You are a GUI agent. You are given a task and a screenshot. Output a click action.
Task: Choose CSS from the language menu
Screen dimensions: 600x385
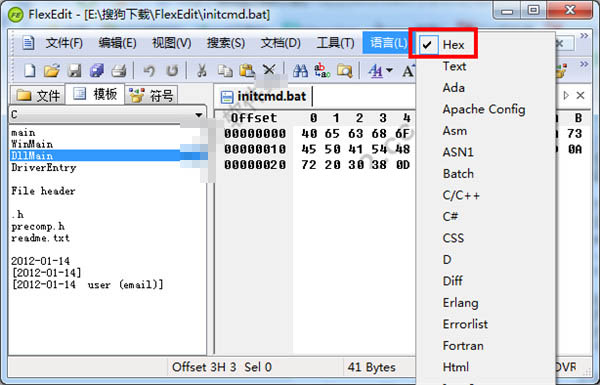[x=453, y=238]
